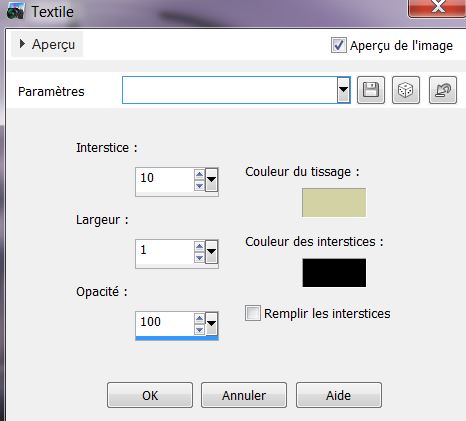This screenshot has height=421, width=466.
Task: Expand the Aperçu preview section
Action: [47, 44]
